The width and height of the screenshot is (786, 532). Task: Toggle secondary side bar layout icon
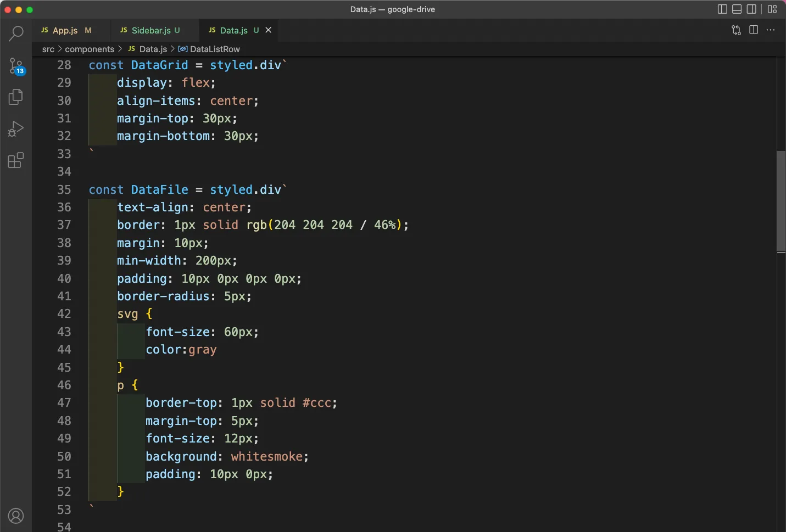[x=751, y=9]
